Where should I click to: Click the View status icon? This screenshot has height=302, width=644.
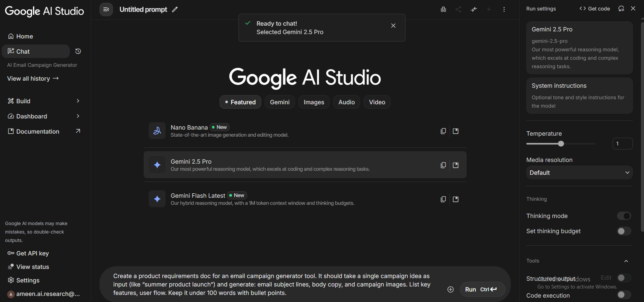tap(11, 267)
